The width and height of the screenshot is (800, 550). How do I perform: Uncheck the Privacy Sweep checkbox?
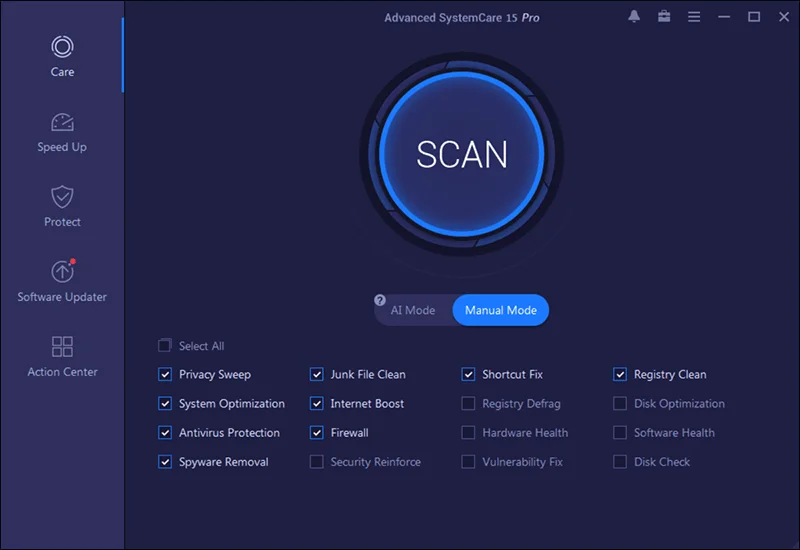point(165,375)
